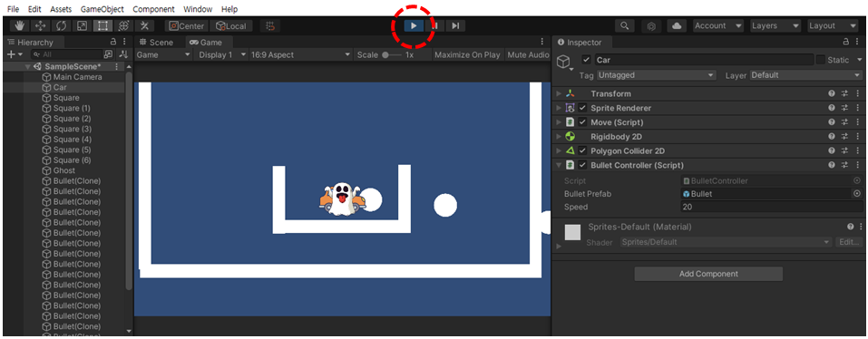868x339 pixels.
Task: Open presets for Polygon Collider 2D
Action: pos(845,151)
